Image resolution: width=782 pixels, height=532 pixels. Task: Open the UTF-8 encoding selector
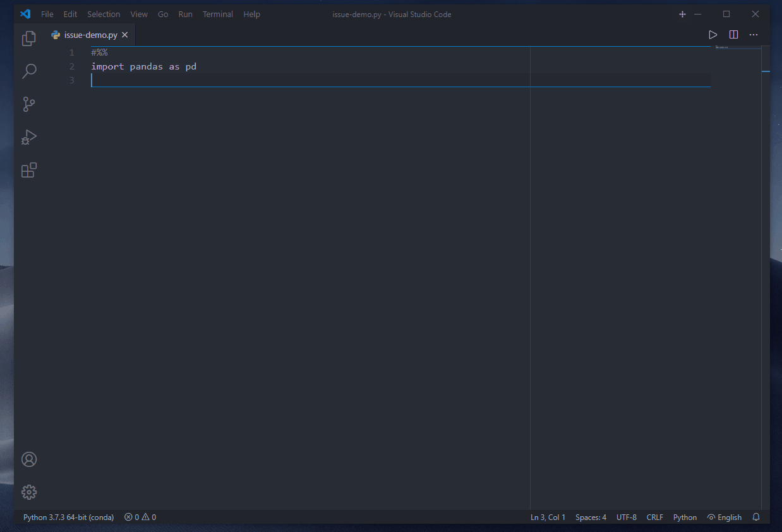click(x=626, y=517)
